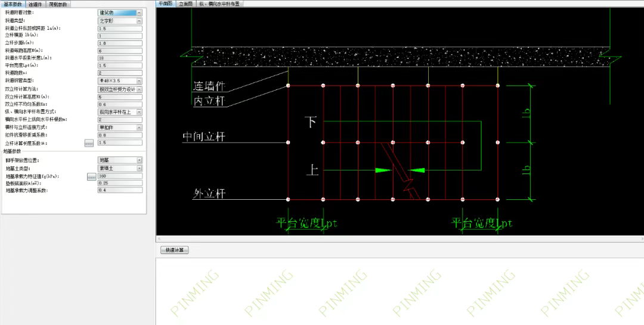Click the 连墙件 label in the drawing
The image size is (644, 325).
click(x=209, y=86)
